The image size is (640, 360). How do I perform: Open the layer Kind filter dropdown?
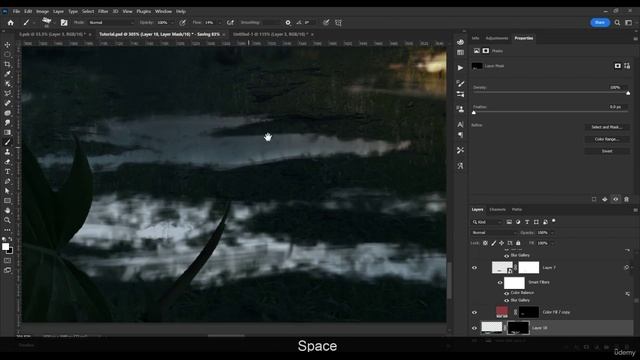(488, 222)
